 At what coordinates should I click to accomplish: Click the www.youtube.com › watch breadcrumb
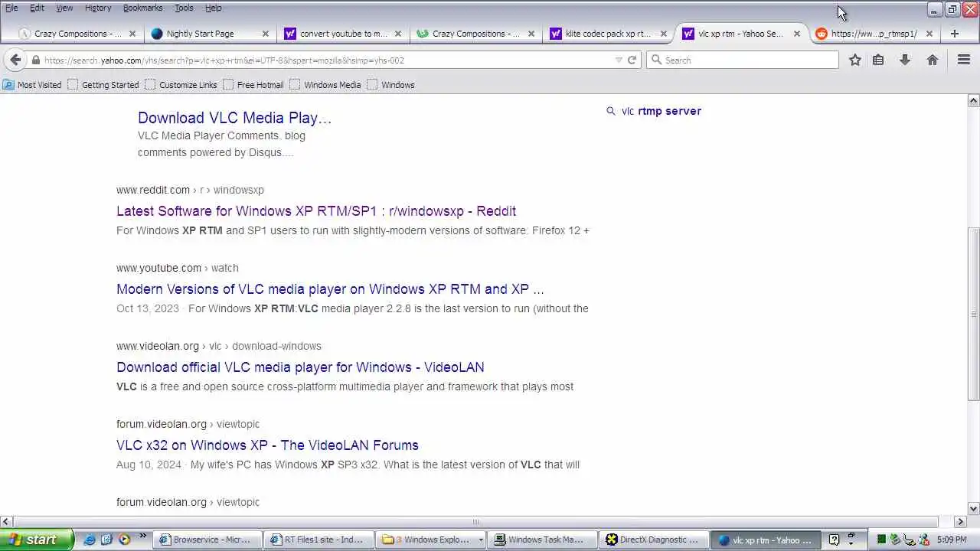click(178, 268)
